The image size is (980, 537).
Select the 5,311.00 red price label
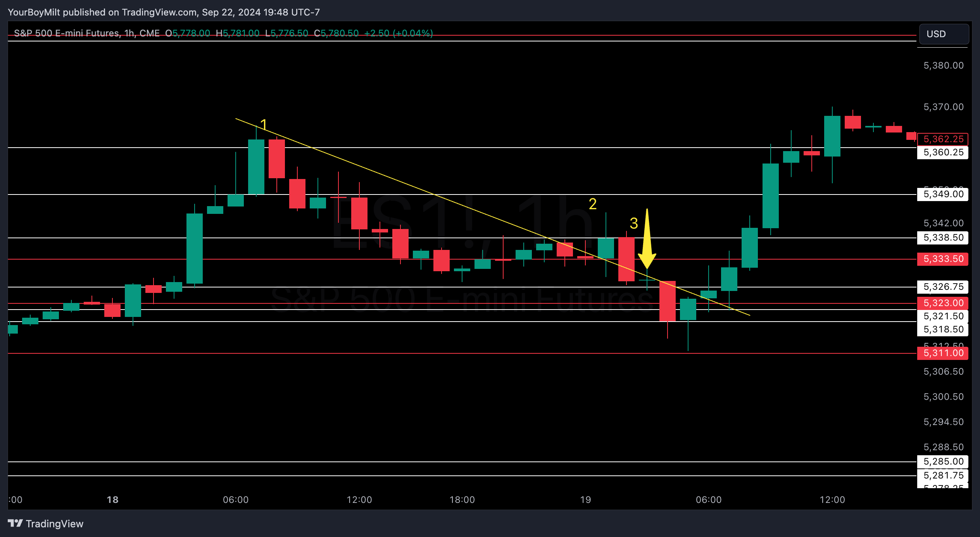tap(943, 353)
